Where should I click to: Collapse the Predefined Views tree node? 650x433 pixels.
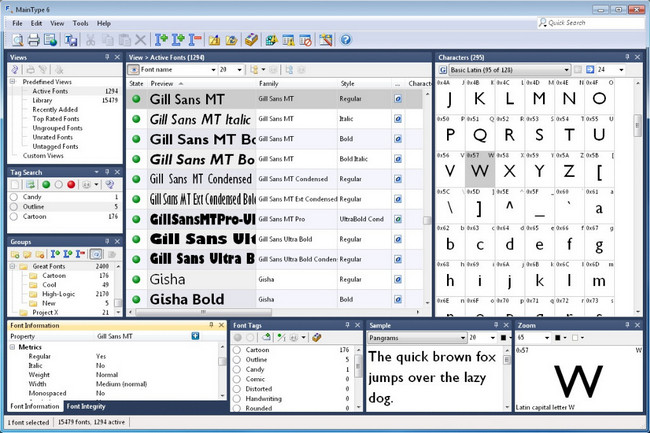point(12,82)
